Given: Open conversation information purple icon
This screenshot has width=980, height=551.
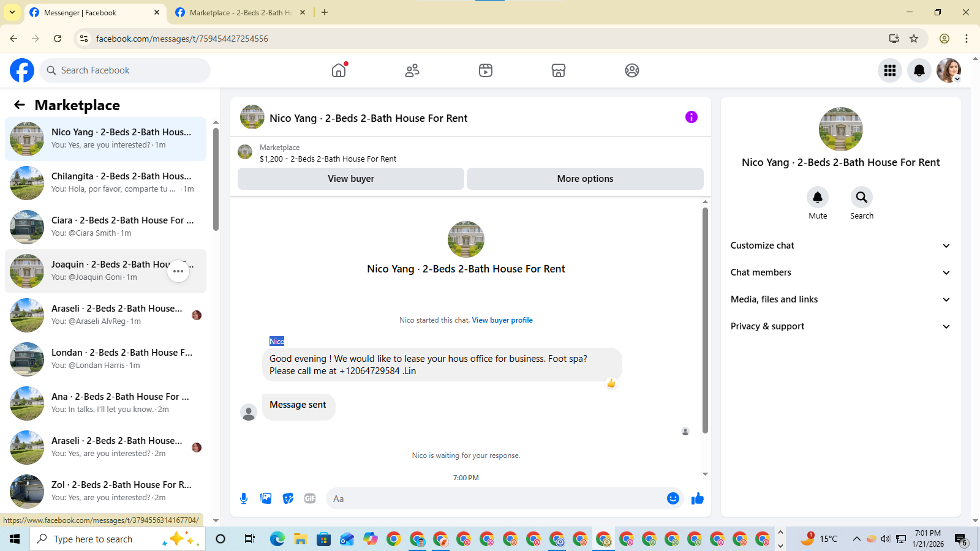Looking at the screenshot, I should (x=692, y=117).
